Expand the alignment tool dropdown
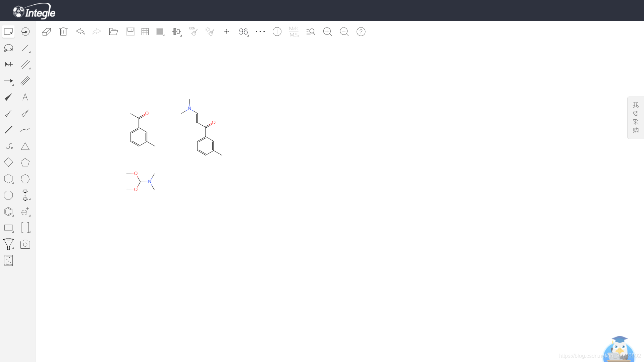 pos(176,32)
